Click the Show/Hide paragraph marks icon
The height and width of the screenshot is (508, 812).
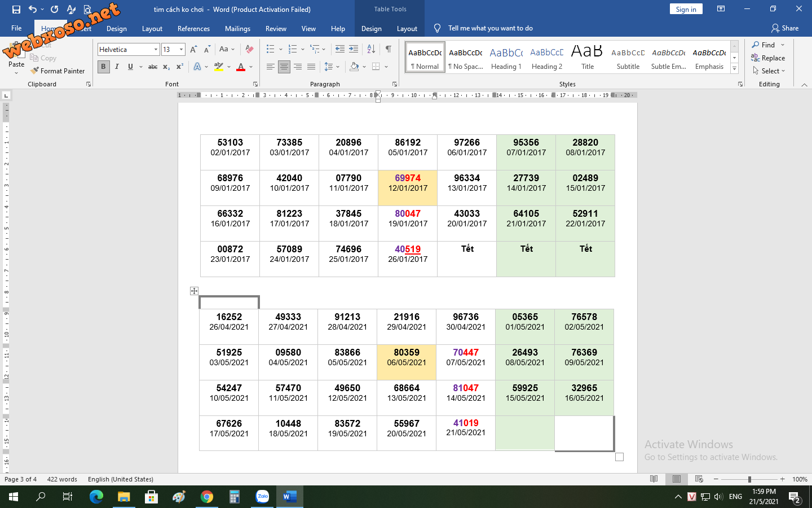[389, 49]
